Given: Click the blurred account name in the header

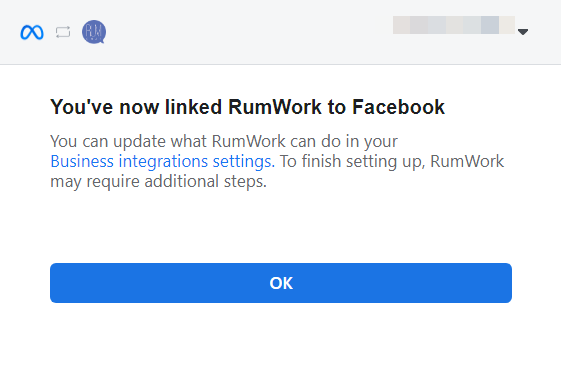Looking at the screenshot, I should (454, 25).
